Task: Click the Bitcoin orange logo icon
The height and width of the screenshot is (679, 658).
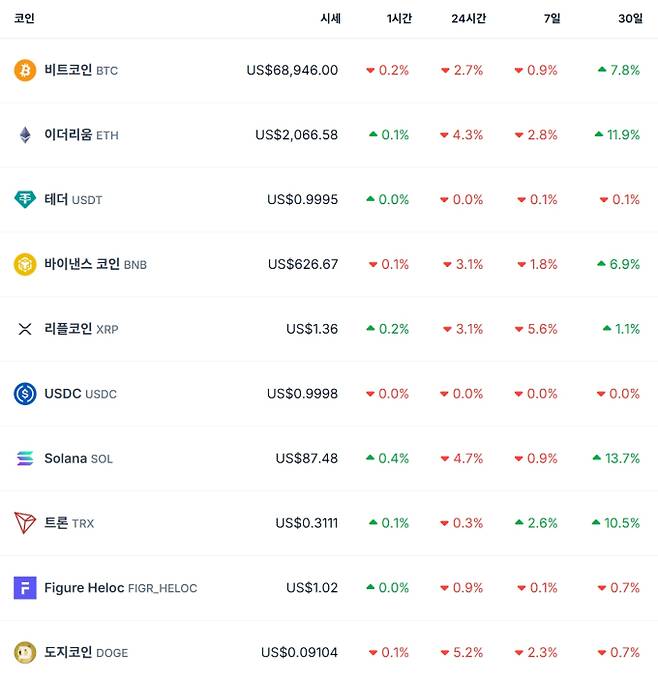Action: (x=25, y=70)
